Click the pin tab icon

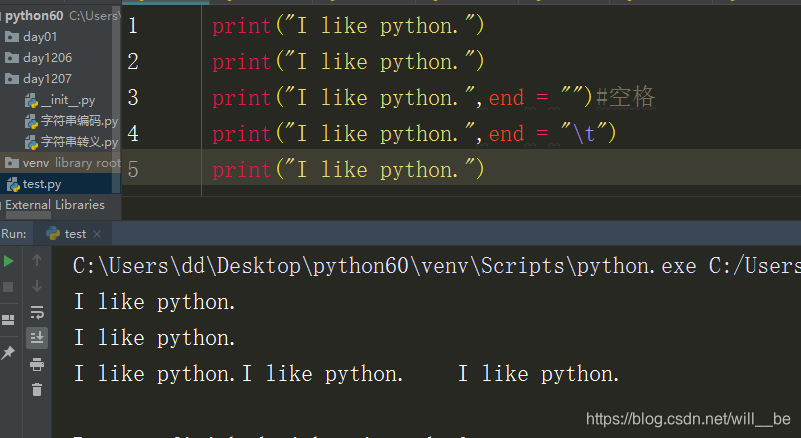(8, 352)
